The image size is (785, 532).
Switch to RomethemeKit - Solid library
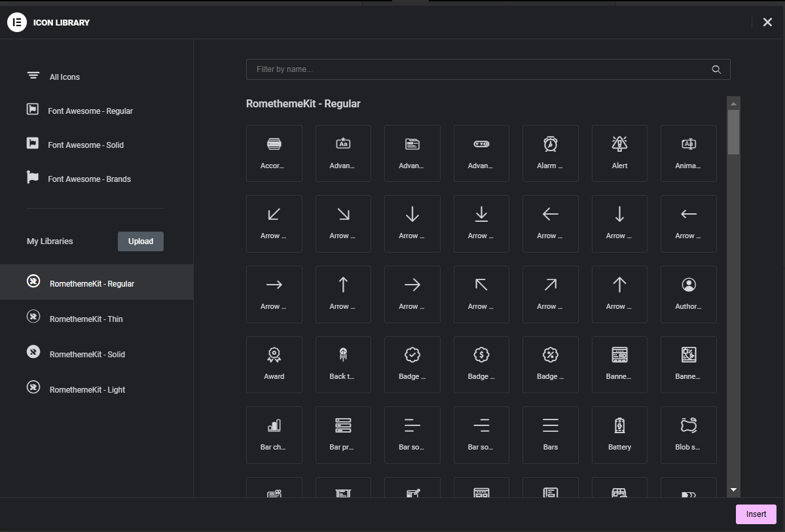click(x=97, y=353)
